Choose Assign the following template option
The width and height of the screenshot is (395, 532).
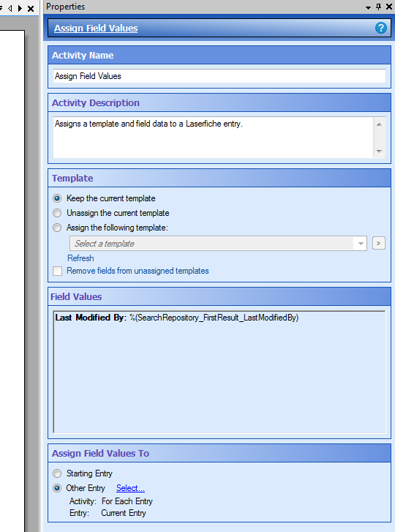click(57, 228)
